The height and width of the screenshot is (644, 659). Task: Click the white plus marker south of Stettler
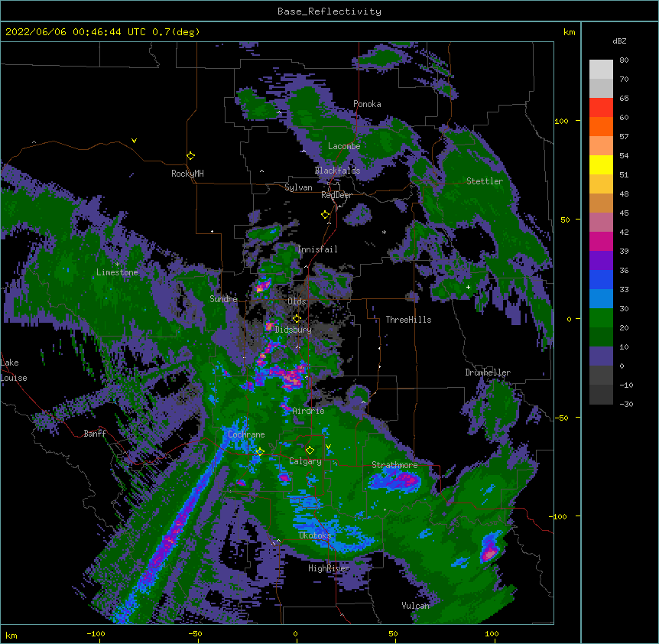(468, 287)
